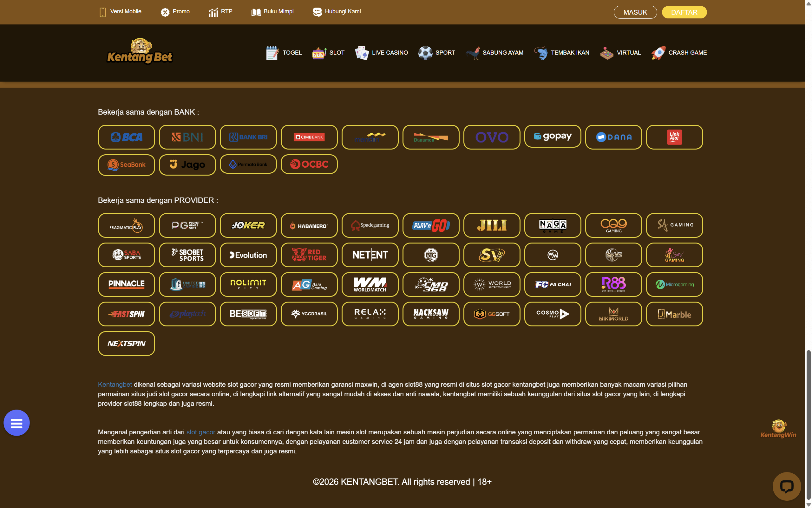Open the TEMBAK IKAN menu
This screenshot has height=508, width=812.
point(562,53)
